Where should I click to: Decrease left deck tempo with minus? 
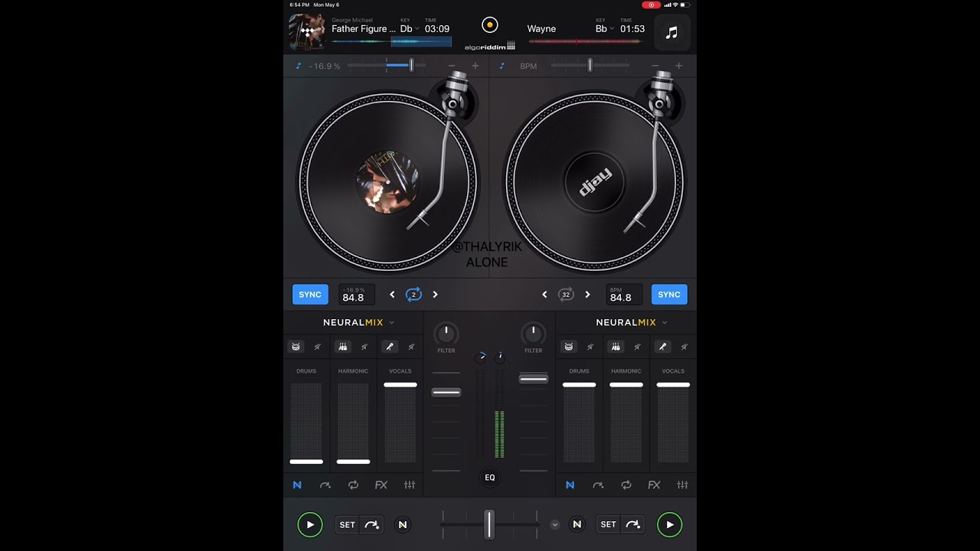[x=452, y=66]
